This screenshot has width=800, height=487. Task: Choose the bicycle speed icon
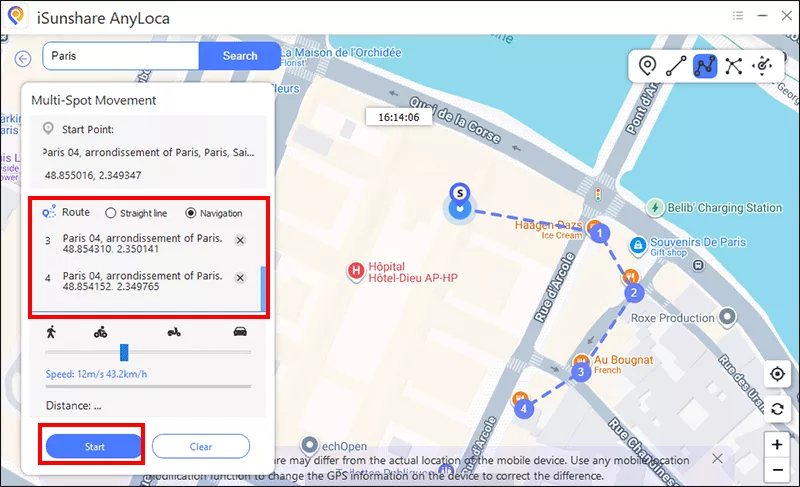point(100,332)
